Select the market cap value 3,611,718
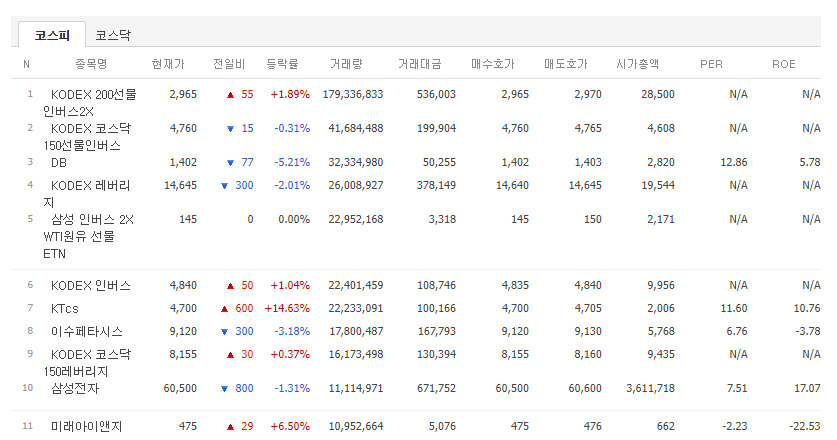The image size is (837, 440). pyautogui.click(x=650, y=388)
